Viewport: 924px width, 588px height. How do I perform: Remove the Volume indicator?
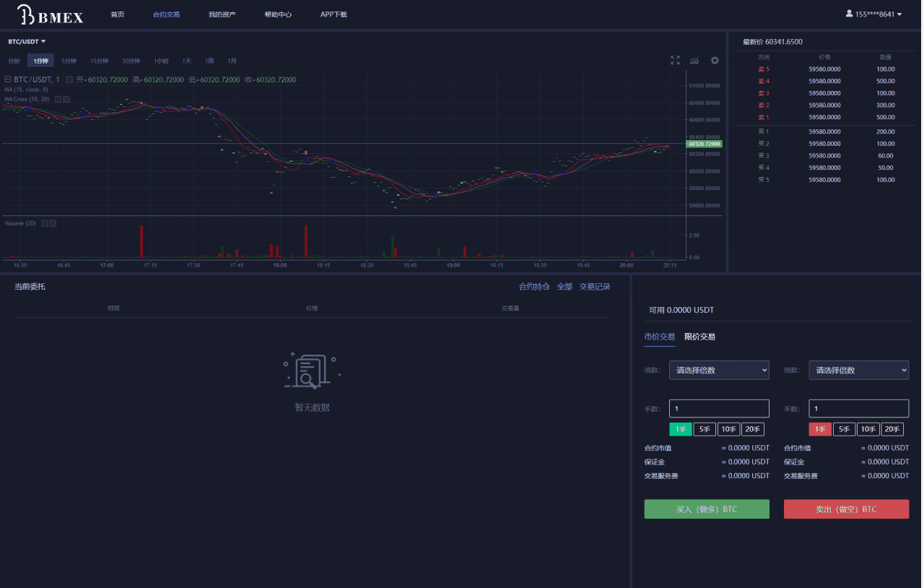coord(53,223)
